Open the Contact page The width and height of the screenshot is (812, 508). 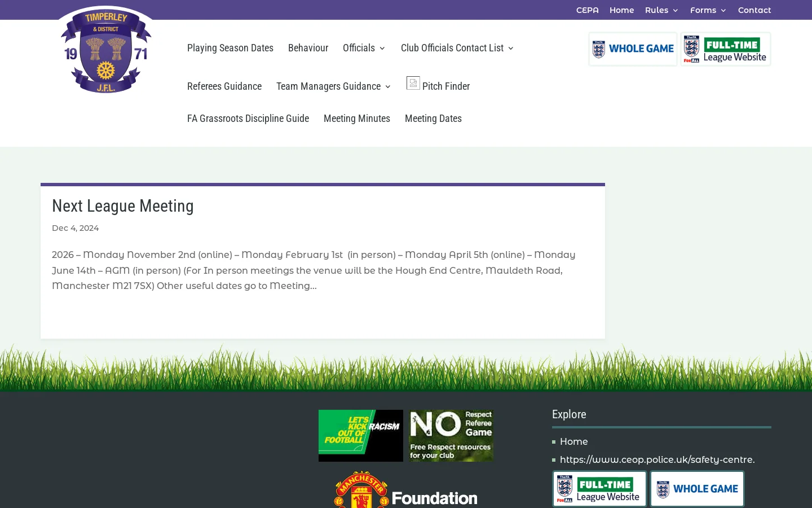[754, 10]
